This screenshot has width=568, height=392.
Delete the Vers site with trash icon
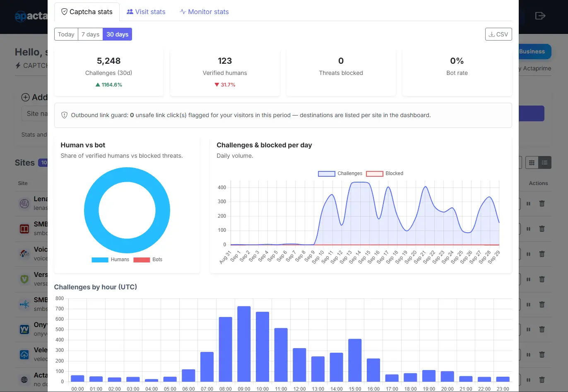(x=542, y=279)
